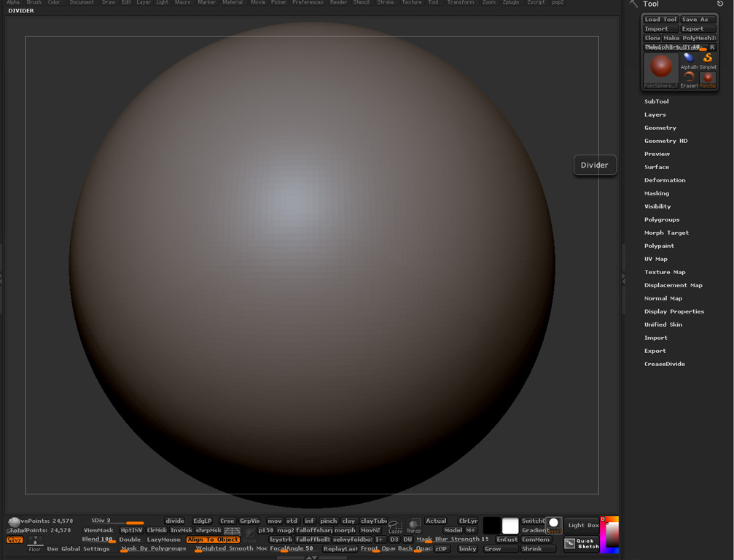Click the SDiv subdivision slider

117,521
